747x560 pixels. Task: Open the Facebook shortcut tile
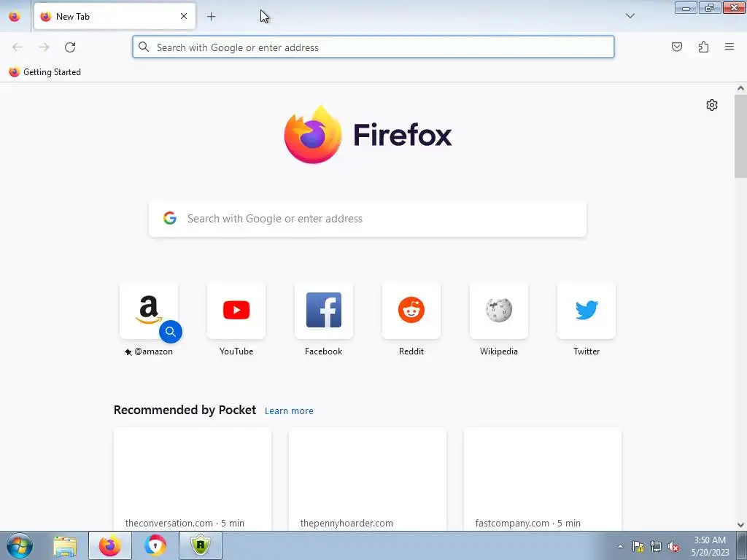point(324,311)
